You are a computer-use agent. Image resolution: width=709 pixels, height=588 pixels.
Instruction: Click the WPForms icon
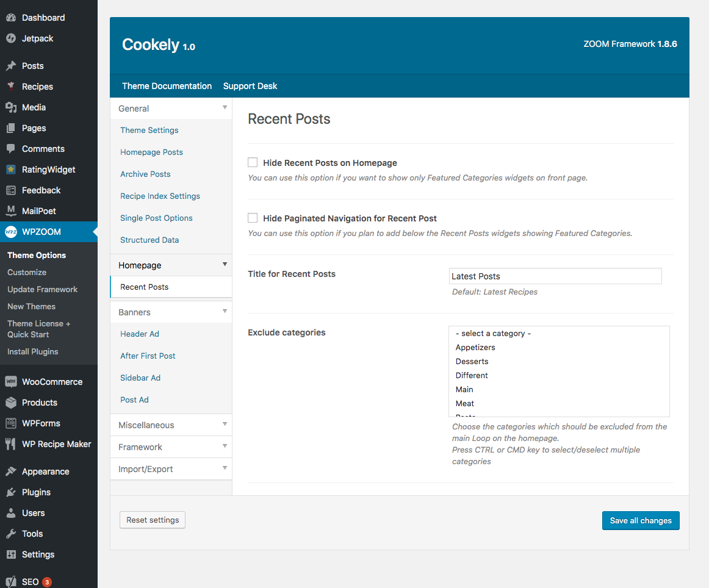point(11,423)
